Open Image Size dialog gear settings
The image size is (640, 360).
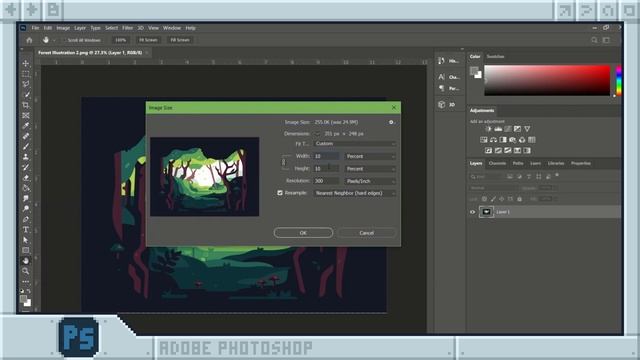tap(391, 122)
